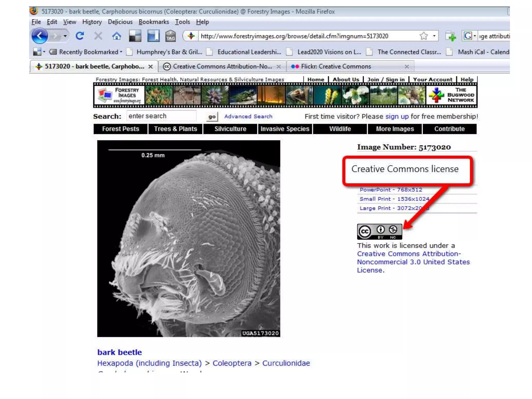The height and width of the screenshot is (399, 532).
Task: Open the Delicious bookmarks checkered icon
Action: tap(135, 36)
